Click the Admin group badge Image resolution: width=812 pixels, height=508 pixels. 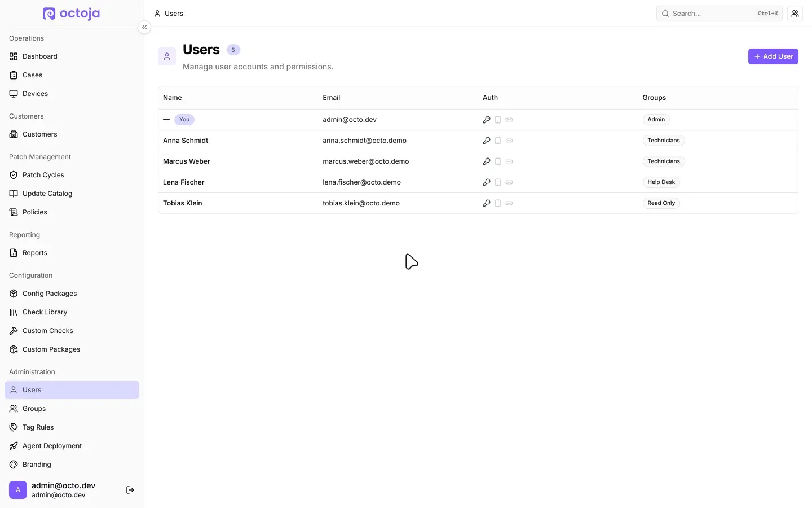tap(656, 120)
